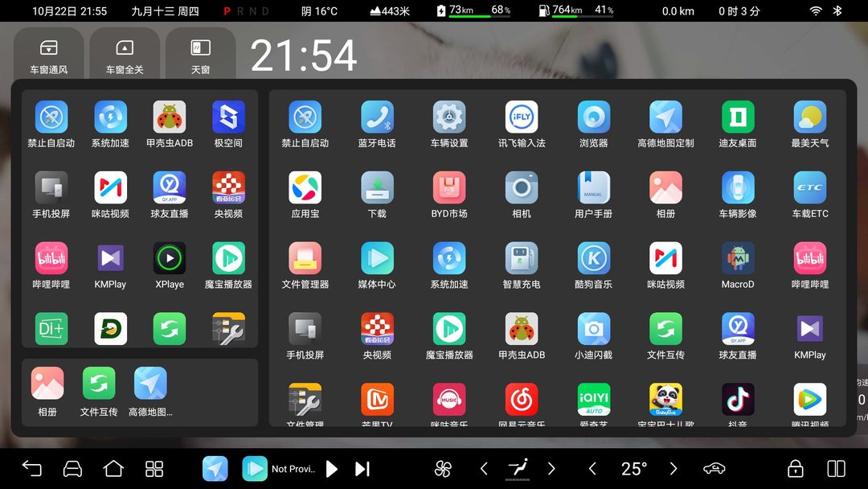Raise temperature with arrow right of 25°

pyautogui.click(x=674, y=469)
